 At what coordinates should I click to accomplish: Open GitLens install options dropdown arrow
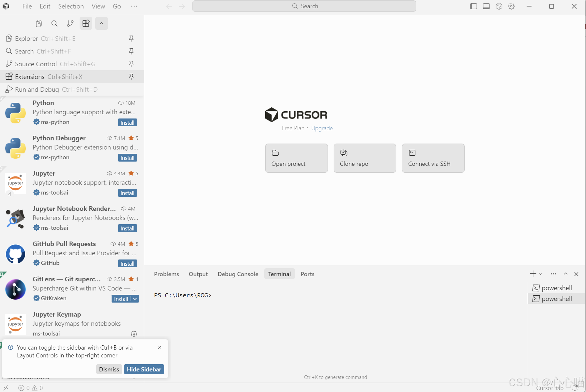point(135,299)
